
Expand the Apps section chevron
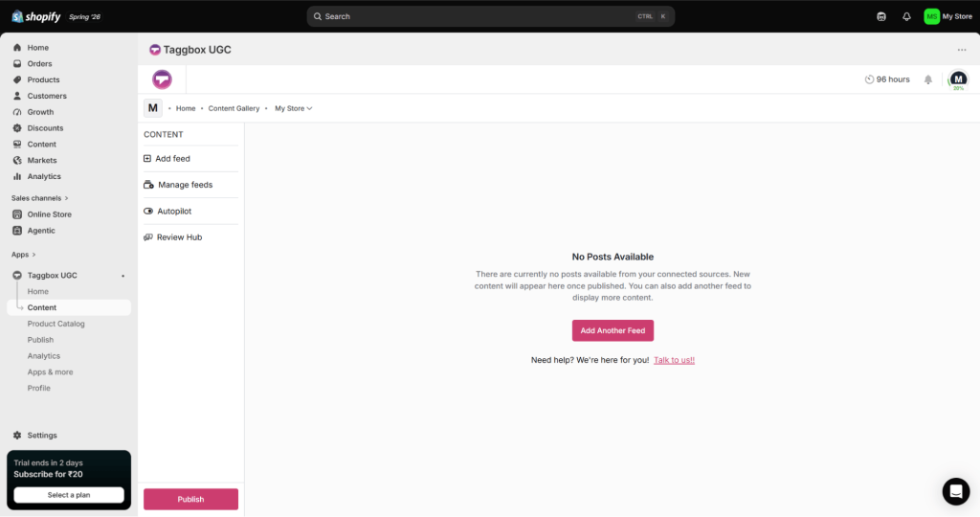33,255
